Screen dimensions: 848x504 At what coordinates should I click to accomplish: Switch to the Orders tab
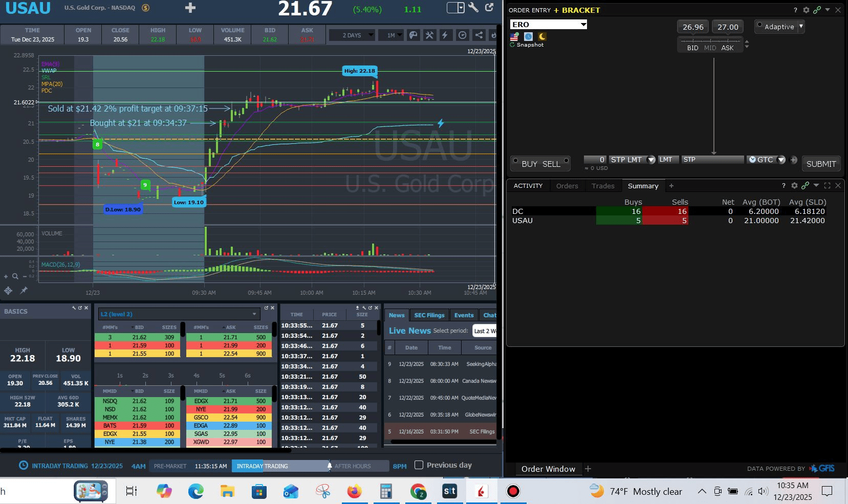click(567, 186)
